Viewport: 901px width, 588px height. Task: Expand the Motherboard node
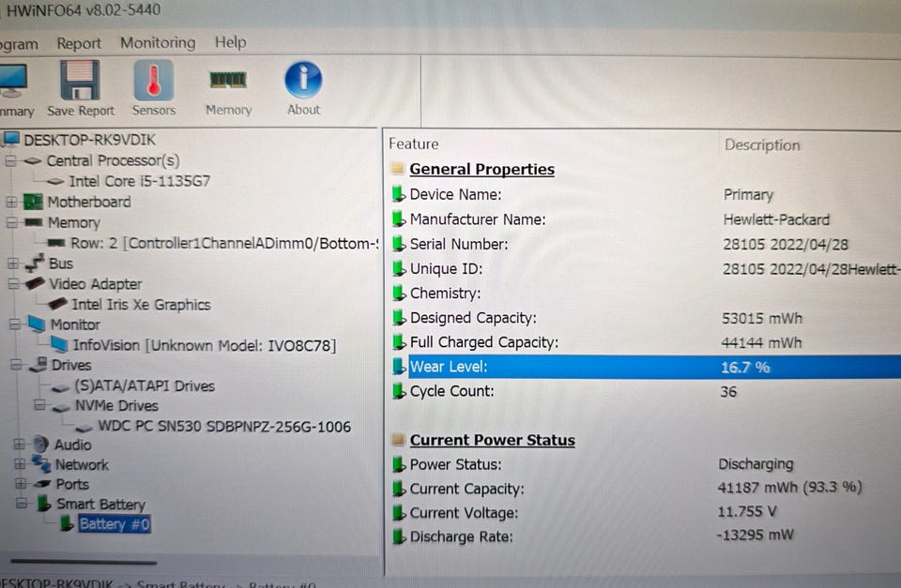pos(11,203)
